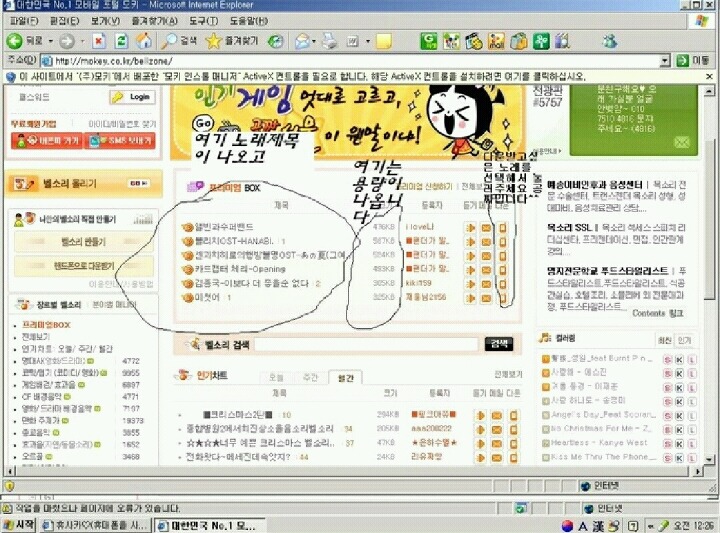
Task: Open the Edit button dropdown arrow
Action: click(368, 41)
